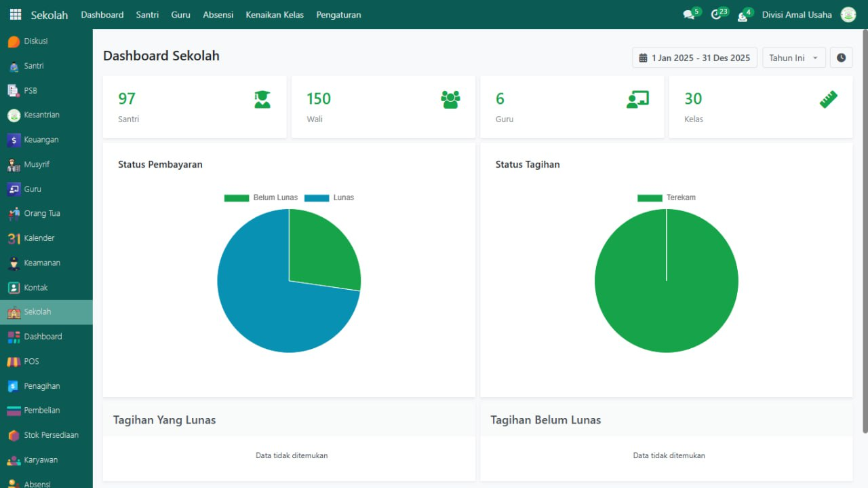This screenshot has height=488, width=868.
Task: Click the 30 Kelas stat card
Action: (x=760, y=107)
